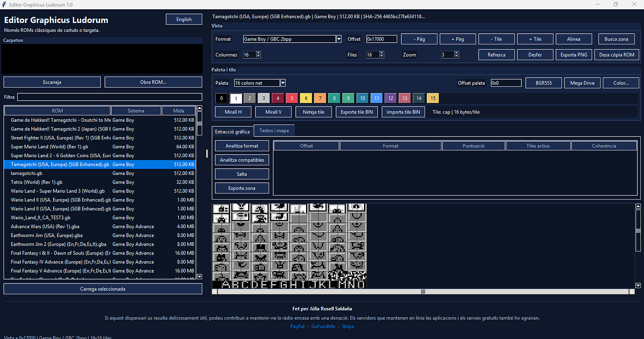Click the Obre ROM... button
This screenshot has height=339, width=644.
coord(153,82)
